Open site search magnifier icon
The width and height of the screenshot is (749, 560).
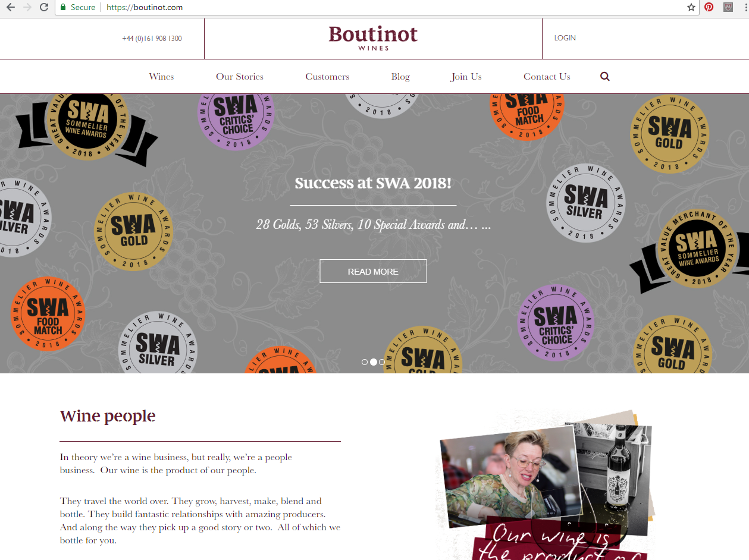click(x=605, y=76)
